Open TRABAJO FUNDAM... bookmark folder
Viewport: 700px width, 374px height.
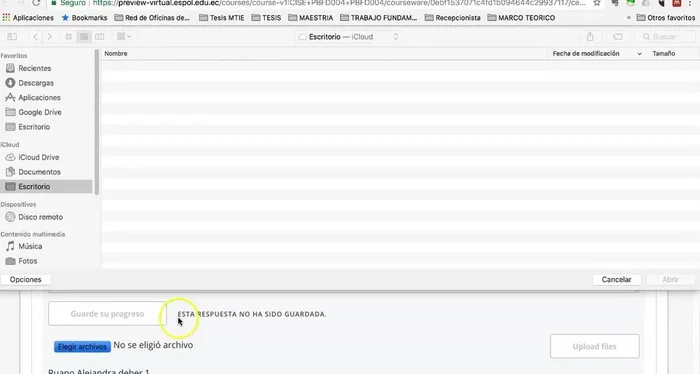click(379, 18)
